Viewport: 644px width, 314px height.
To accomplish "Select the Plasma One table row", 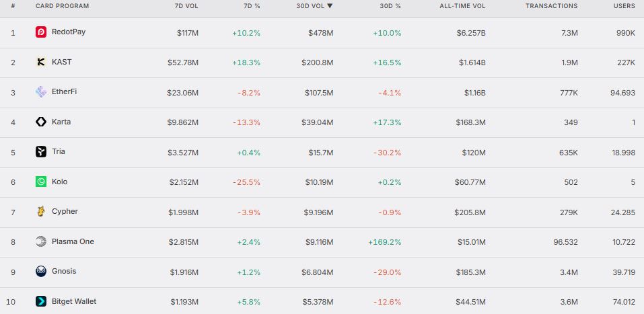I will click(322, 242).
